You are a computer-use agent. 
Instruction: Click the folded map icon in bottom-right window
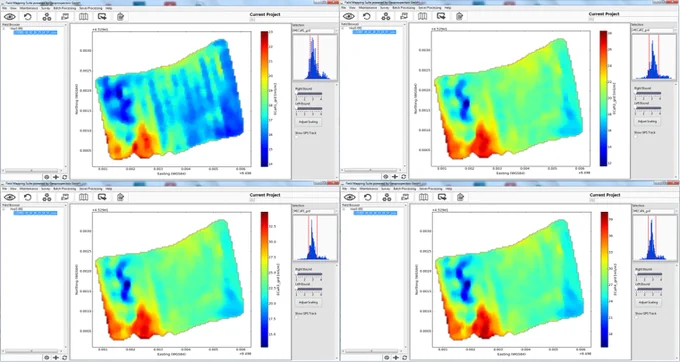pos(423,197)
